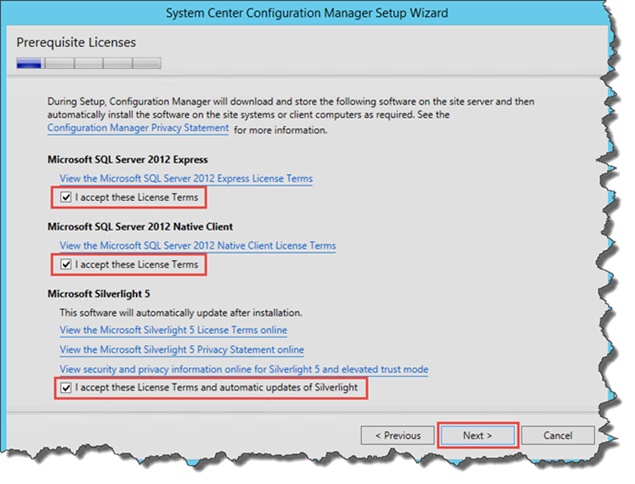View the Silverlight 5 Privacy Statement online
Image resolution: width=635 pixels, height=484 pixels.
182,350
